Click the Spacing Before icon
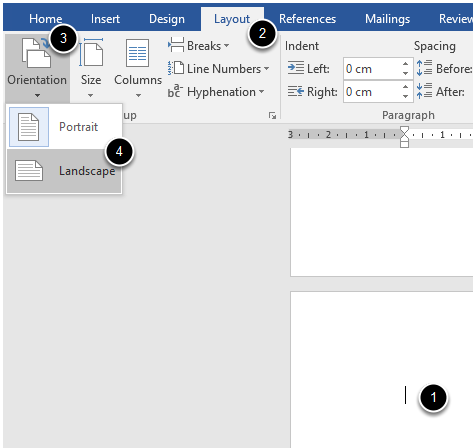Viewport: 473px width, 448px height. coord(424,68)
